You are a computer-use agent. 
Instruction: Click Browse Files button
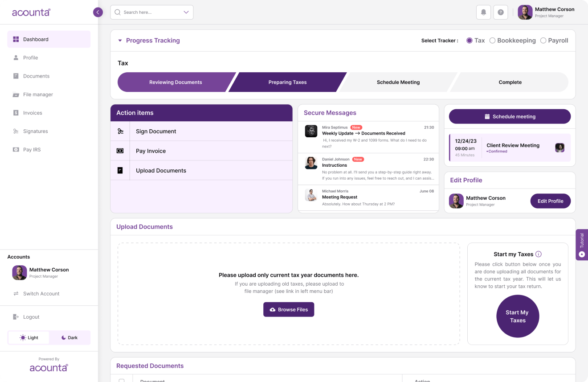click(x=289, y=309)
